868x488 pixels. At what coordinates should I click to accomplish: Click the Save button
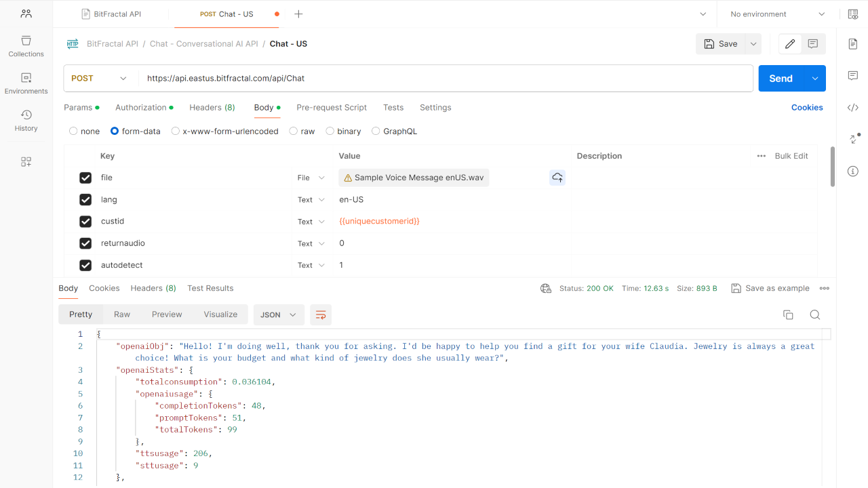click(720, 44)
